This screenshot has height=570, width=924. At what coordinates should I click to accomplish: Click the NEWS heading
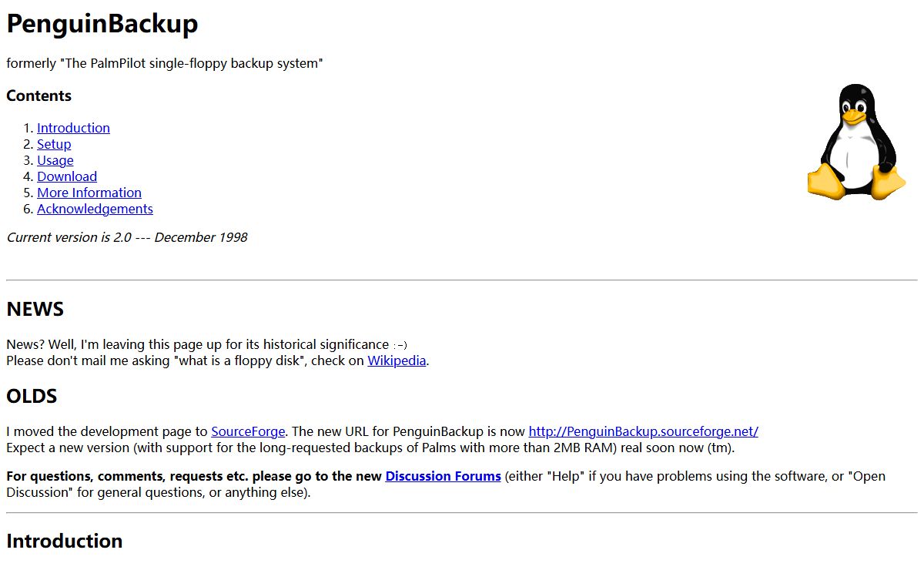tap(35, 310)
